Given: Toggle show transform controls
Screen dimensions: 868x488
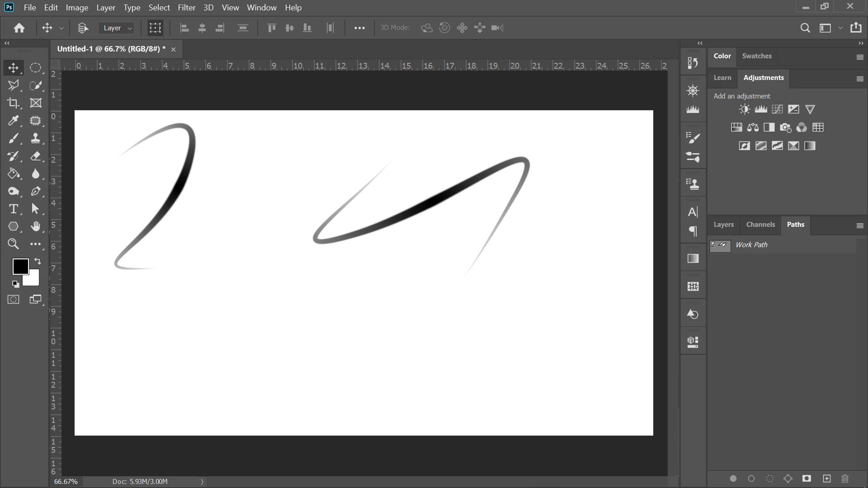Looking at the screenshot, I should coord(155,28).
